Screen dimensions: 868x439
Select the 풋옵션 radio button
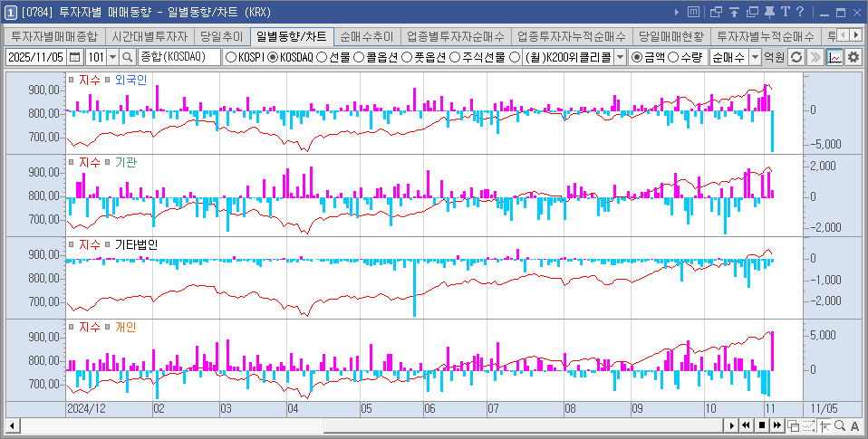(x=406, y=57)
